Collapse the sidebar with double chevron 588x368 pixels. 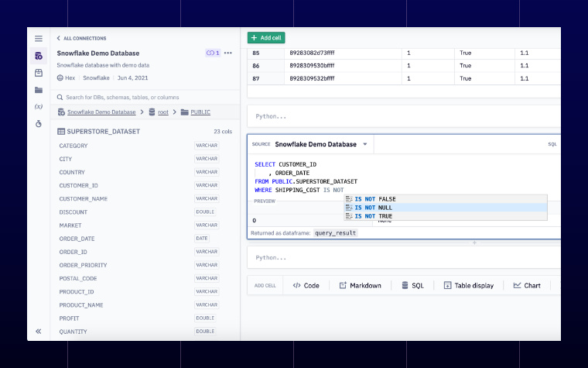[x=38, y=332]
